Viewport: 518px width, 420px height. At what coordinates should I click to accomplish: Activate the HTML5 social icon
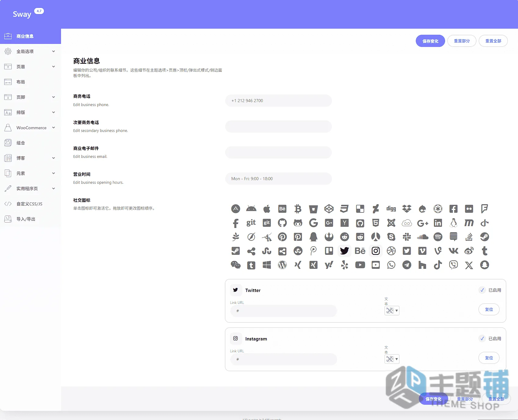(x=376, y=223)
